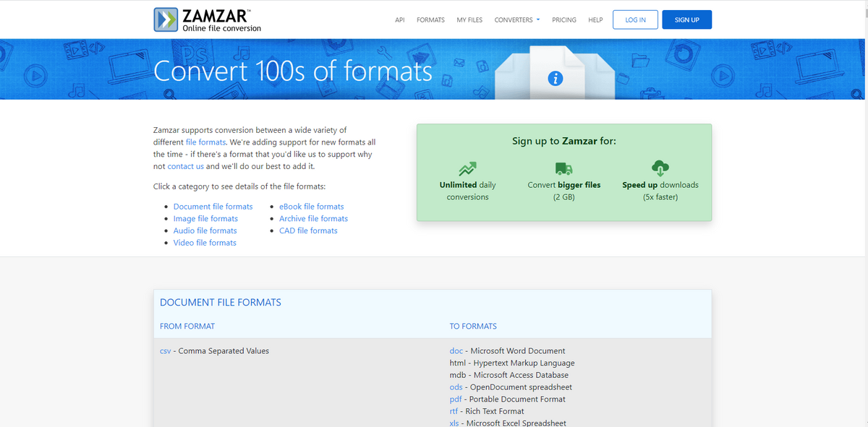
Task: Click the Sign Up button
Action: 686,20
